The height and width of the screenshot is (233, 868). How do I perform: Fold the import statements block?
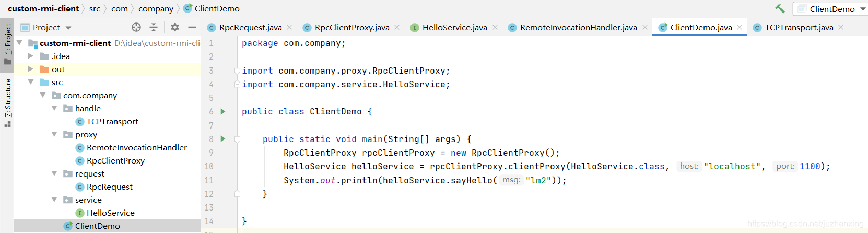tap(237, 71)
